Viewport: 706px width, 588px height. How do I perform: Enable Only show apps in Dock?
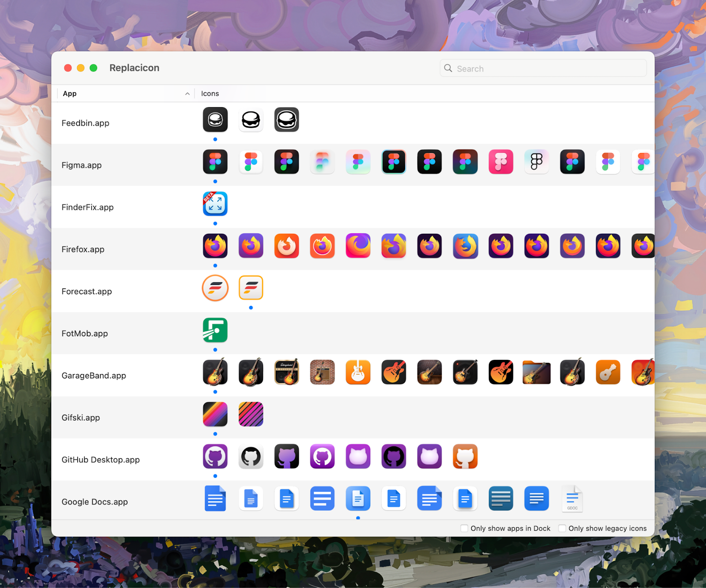tap(464, 528)
